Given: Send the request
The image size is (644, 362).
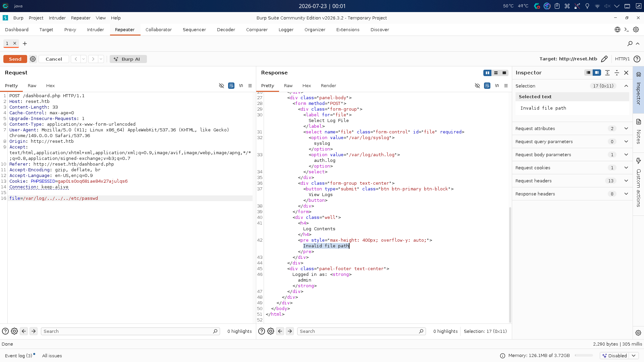Looking at the screenshot, I should click(x=15, y=59).
